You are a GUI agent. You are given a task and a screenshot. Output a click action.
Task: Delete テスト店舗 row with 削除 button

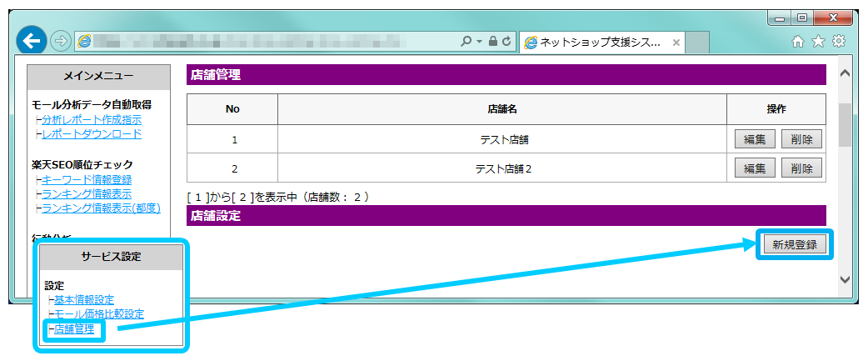(801, 139)
